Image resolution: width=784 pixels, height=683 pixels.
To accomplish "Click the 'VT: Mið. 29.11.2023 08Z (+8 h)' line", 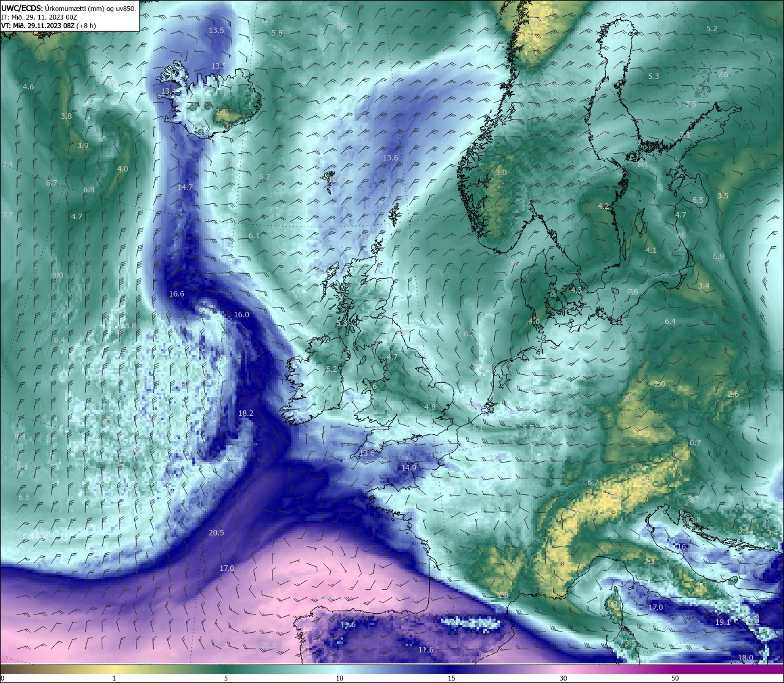I will 48,26.
